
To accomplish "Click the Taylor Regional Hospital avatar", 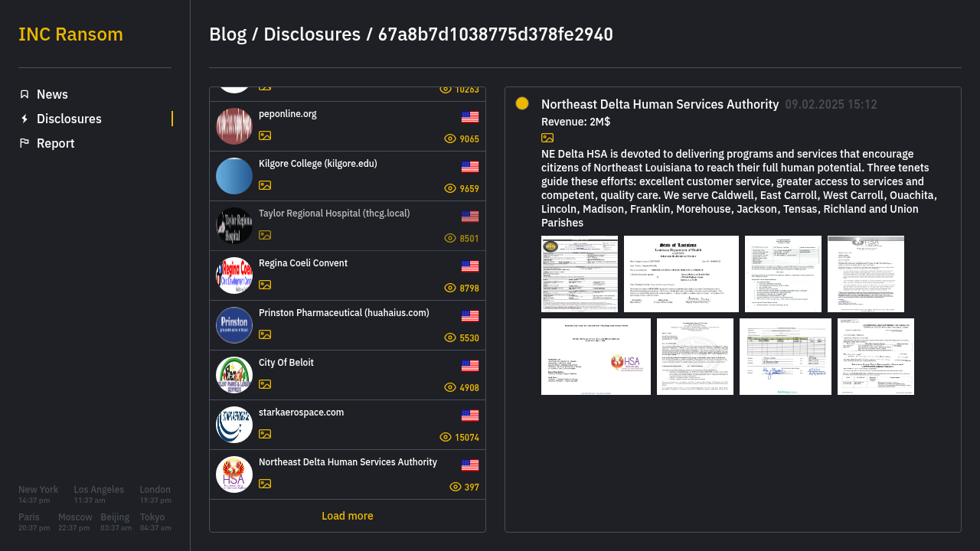I will (x=234, y=226).
